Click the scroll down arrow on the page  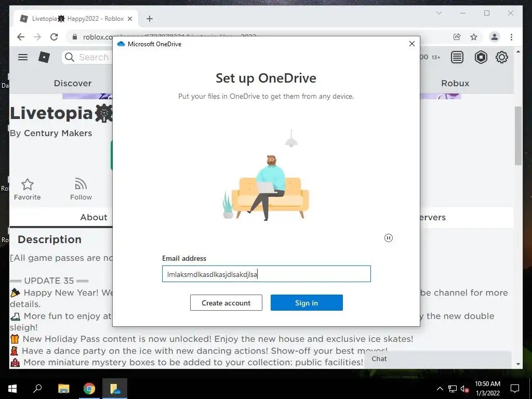[x=518, y=364]
